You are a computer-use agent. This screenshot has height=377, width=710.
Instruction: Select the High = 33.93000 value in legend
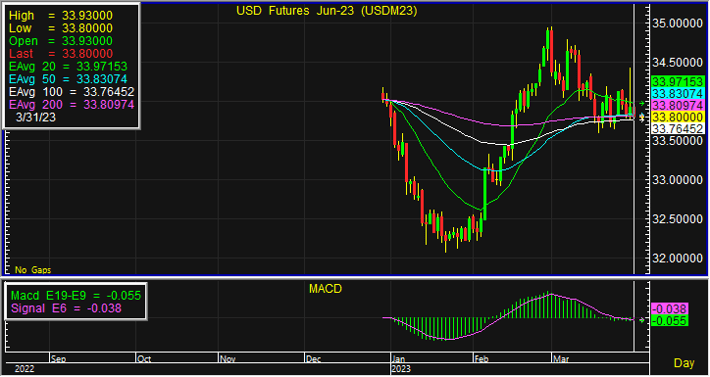pos(61,15)
